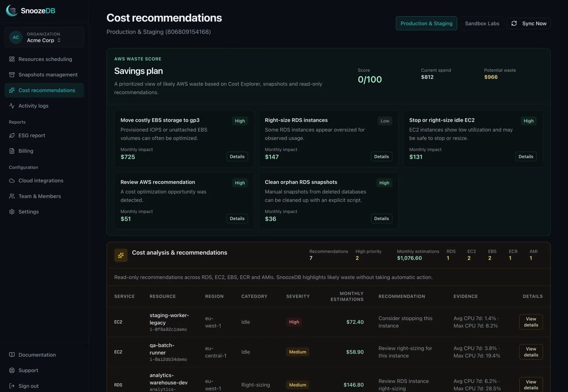The height and width of the screenshot is (392, 568).
Task: Click the $1,076.60 monthly estimations total
Action: pos(409,258)
